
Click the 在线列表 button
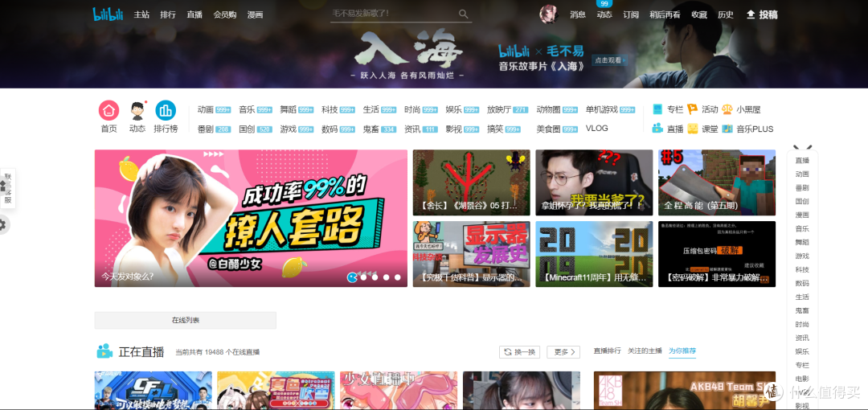tap(186, 320)
